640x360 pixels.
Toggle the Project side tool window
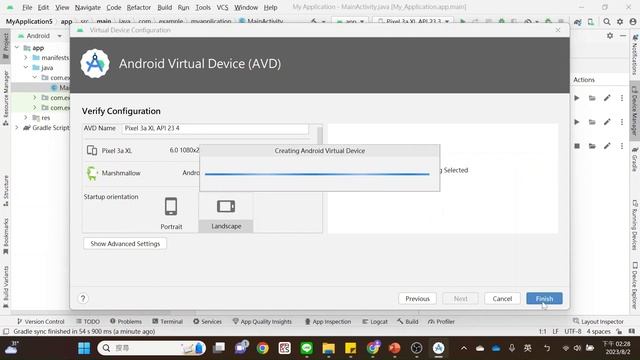click(5, 46)
